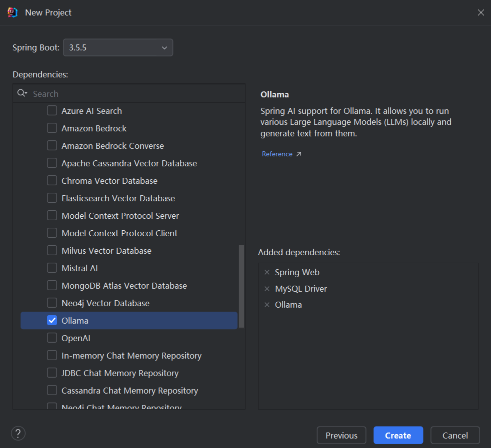
Task: Check the Azure AI Search checkbox
Action: [x=52, y=110]
